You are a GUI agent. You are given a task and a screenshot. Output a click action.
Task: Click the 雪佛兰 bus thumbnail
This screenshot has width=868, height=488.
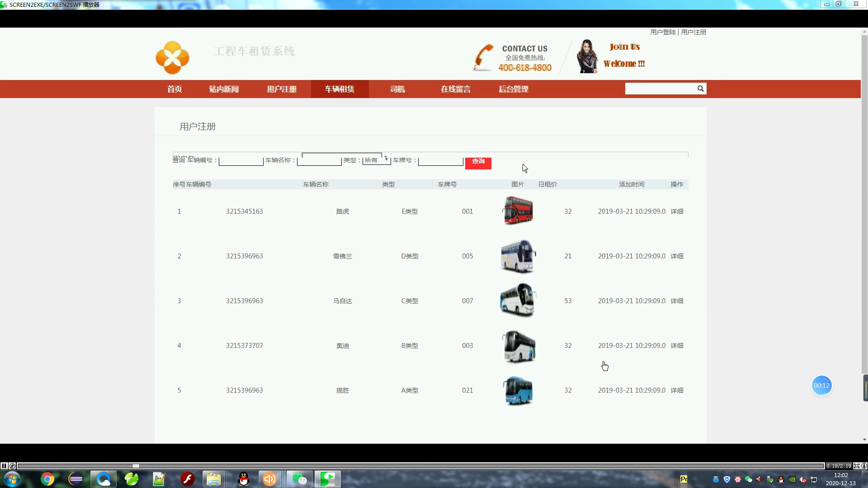point(518,256)
